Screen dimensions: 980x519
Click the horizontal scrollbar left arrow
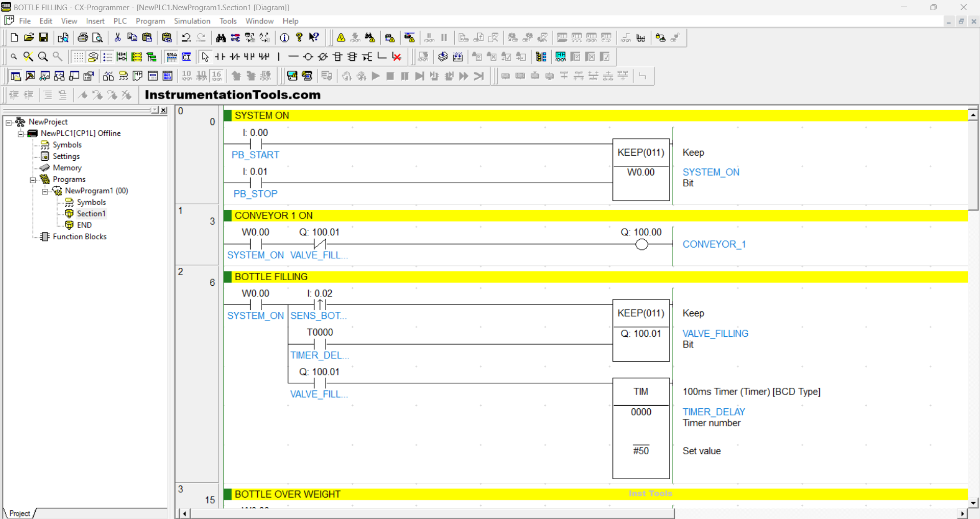tap(184, 513)
